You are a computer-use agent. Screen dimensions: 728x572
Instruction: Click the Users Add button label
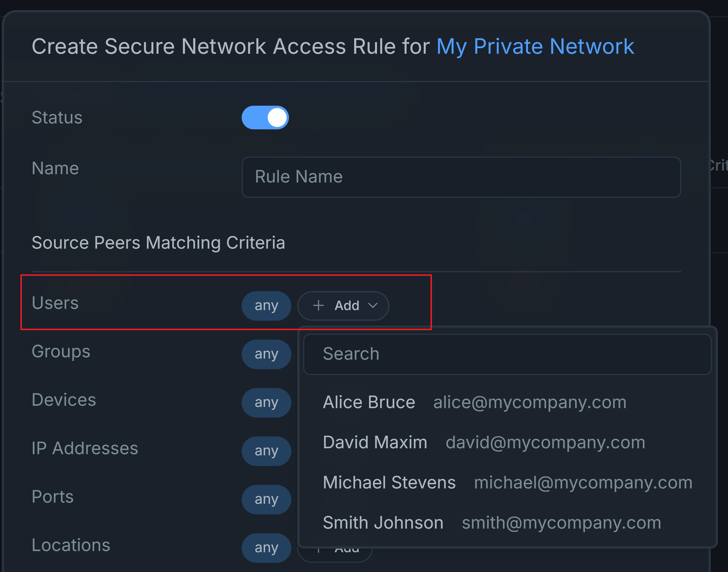click(347, 305)
